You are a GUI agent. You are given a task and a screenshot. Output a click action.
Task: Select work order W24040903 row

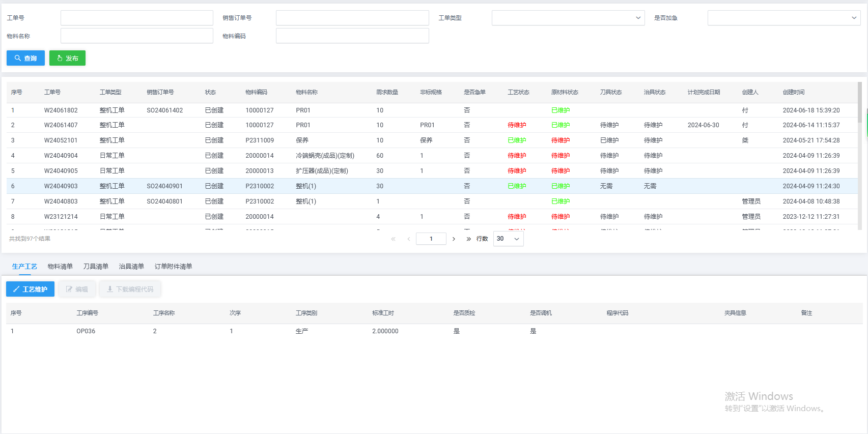point(432,186)
